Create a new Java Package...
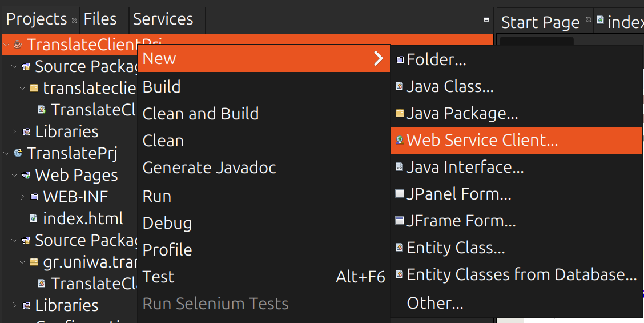This screenshot has width=644, height=323. coord(516,113)
